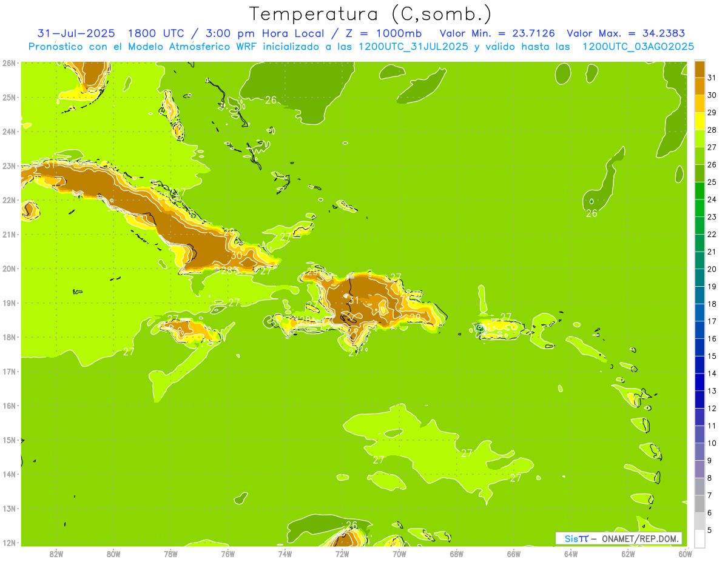Image resolution: width=728 pixels, height=562 pixels.
Task: Click the '82W' longitude axis label
Action: 56,554
